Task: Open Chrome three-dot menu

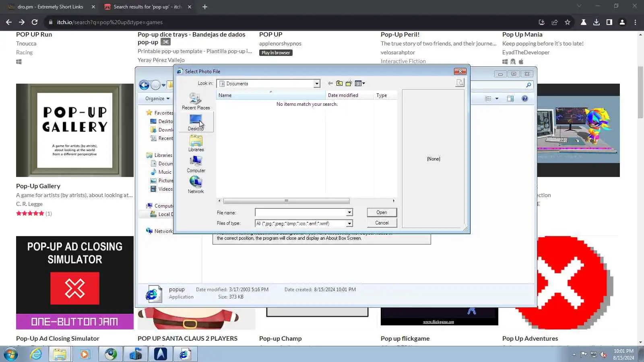Action: coord(635,22)
